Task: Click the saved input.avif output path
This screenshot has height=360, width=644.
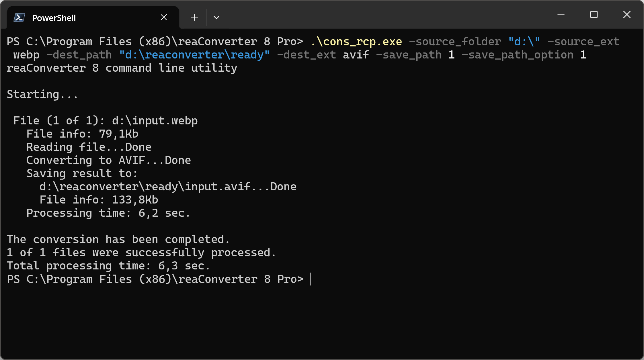Action: click(168, 187)
